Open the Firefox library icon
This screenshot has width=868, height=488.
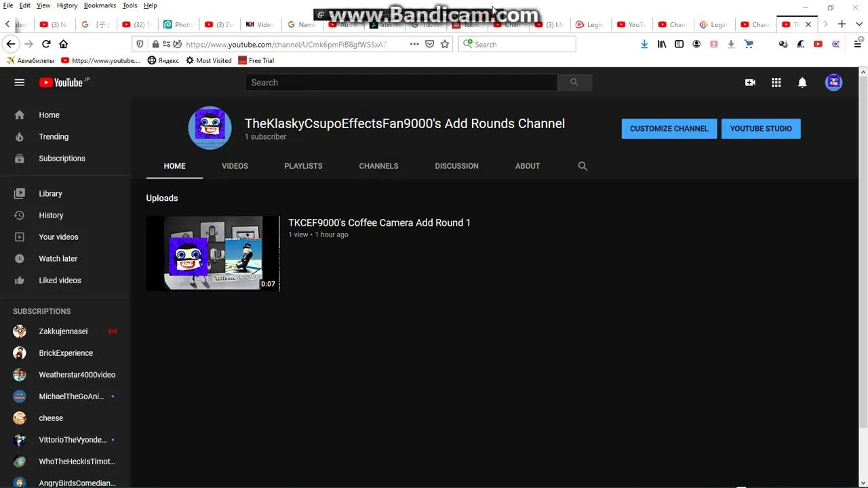[662, 44]
